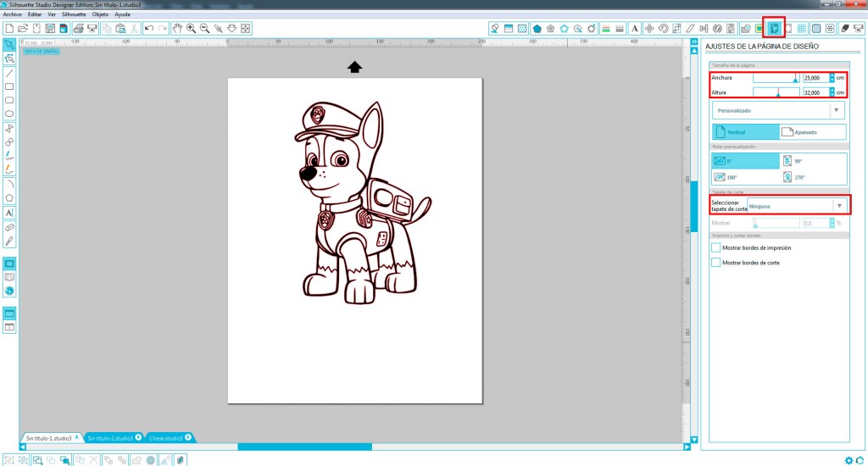Open the Silhouette Design Store icon

pos(9,291)
